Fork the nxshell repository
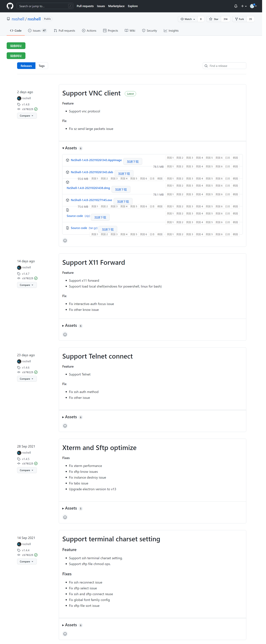The width and height of the screenshot is (266, 644). (x=239, y=19)
